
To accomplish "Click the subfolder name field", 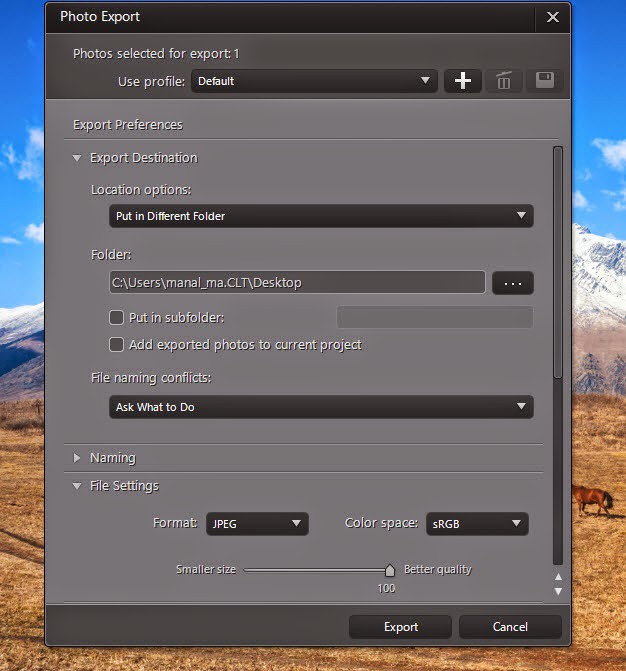I will tap(435, 317).
